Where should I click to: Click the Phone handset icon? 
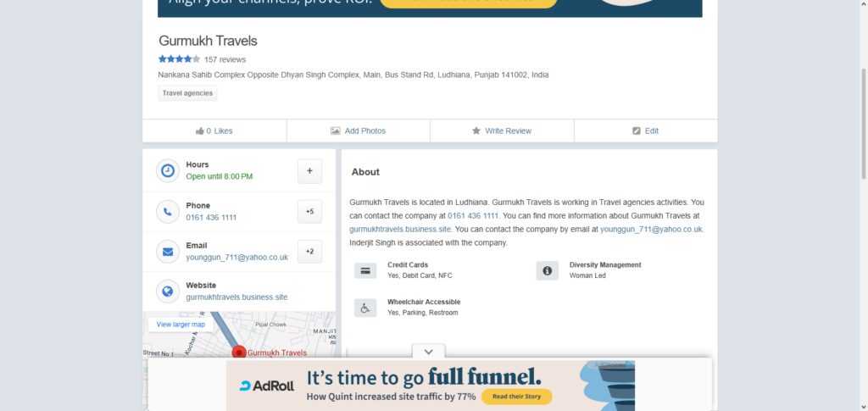pyautogui.click(x=168, y=211)
